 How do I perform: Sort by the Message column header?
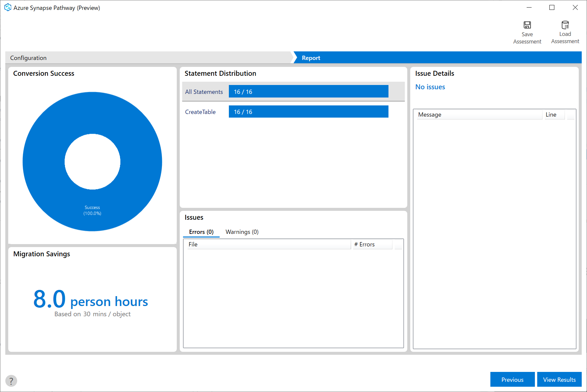[x=479, y=115]
